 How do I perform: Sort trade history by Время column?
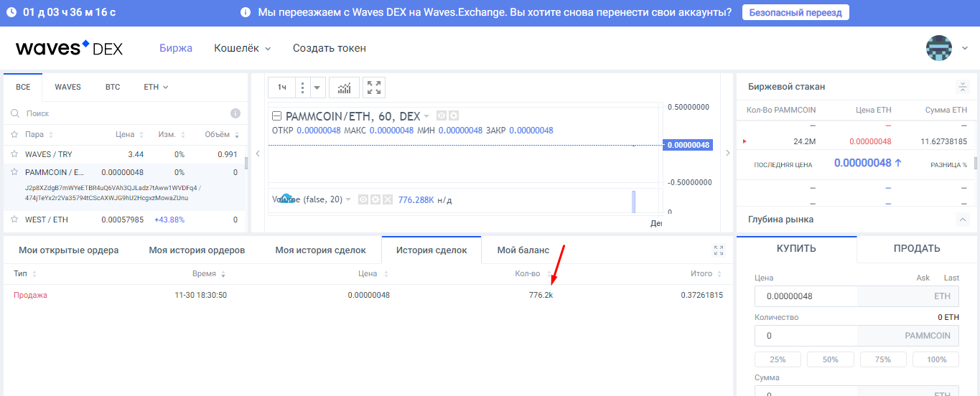click(x=209, y=274)
